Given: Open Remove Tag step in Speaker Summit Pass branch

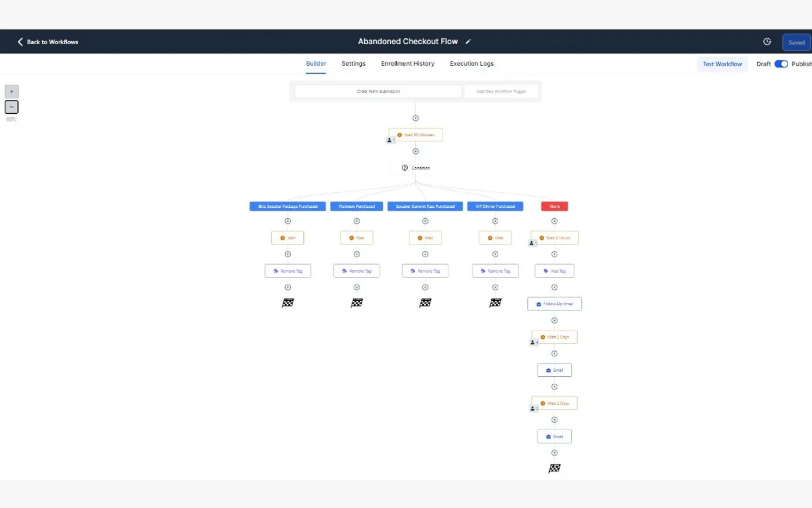Looking at the screenshot, I should 425,271.
